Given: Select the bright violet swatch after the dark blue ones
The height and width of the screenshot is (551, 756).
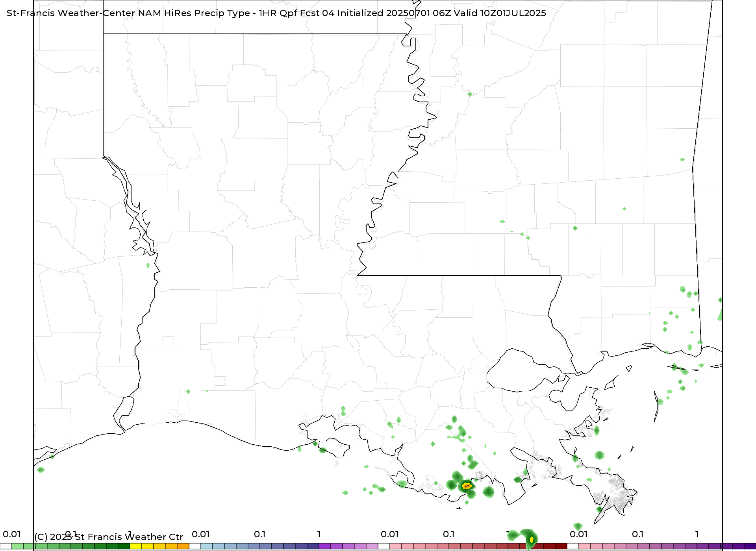Looking at the screenshot, I should (325, 546).
